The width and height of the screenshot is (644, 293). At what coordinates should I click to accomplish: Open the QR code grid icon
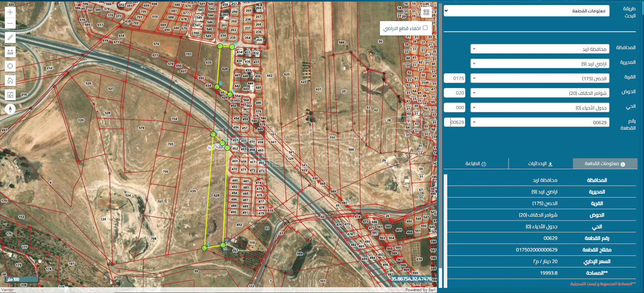pos(426,13)
